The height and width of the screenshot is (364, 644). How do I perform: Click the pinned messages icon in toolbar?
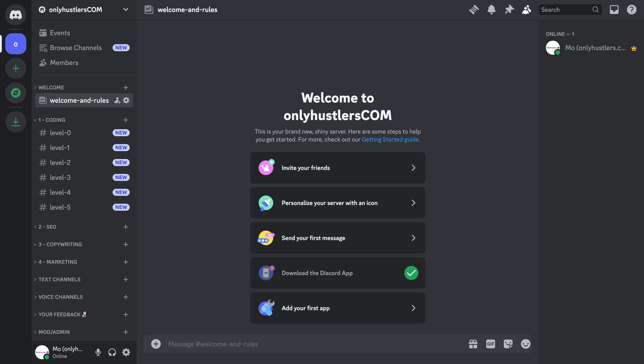coord(508,10)
